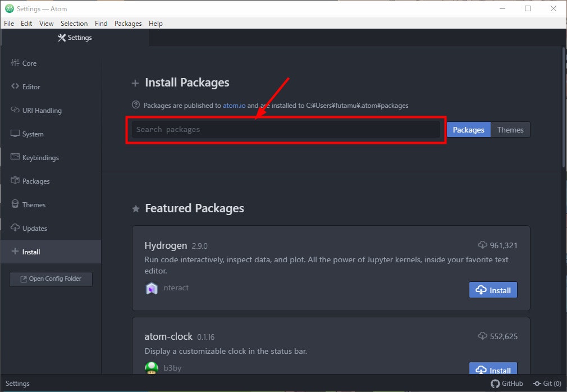Switch search filter to Themes
This screenshot has width=567, height=392.
pos(510,130)
